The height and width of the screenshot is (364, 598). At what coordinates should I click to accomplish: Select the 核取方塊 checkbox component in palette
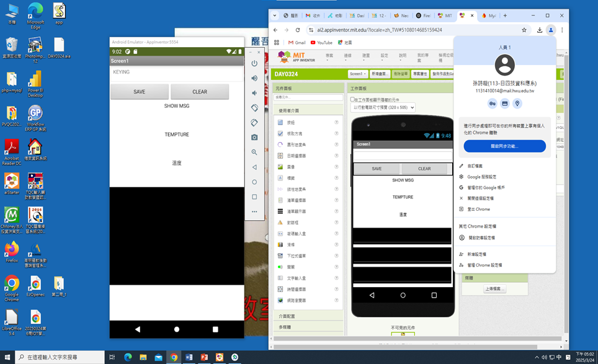(295, 133)
